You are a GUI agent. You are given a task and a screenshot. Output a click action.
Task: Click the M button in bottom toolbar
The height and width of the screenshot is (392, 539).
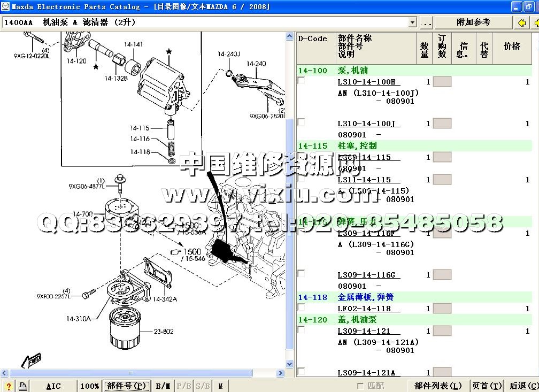(220, 386)
